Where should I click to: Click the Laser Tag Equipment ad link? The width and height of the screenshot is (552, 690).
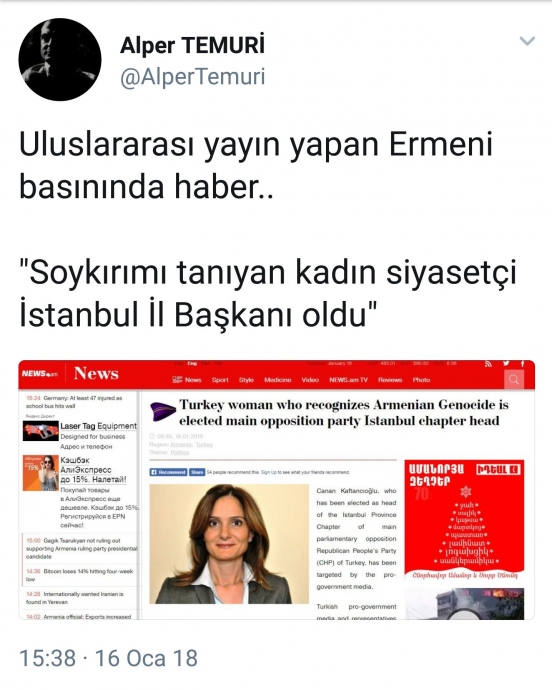click(x=99, y=426)
